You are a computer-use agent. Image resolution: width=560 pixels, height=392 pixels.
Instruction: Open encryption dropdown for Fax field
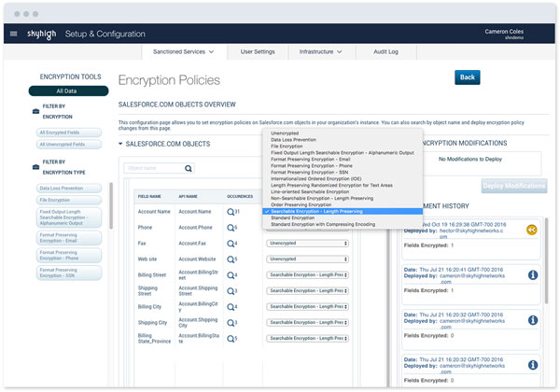pyautogui.click(x=307, y=243)
